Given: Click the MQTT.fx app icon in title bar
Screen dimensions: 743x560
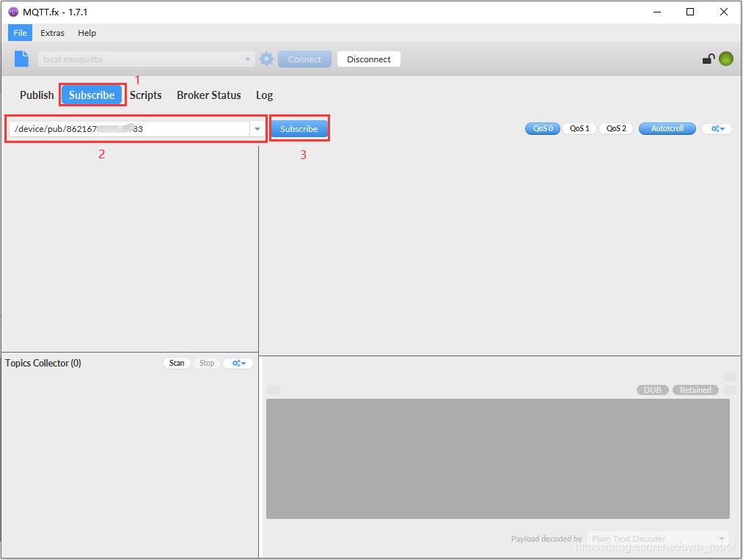Looking at the screenshot, I should point(13,12).
